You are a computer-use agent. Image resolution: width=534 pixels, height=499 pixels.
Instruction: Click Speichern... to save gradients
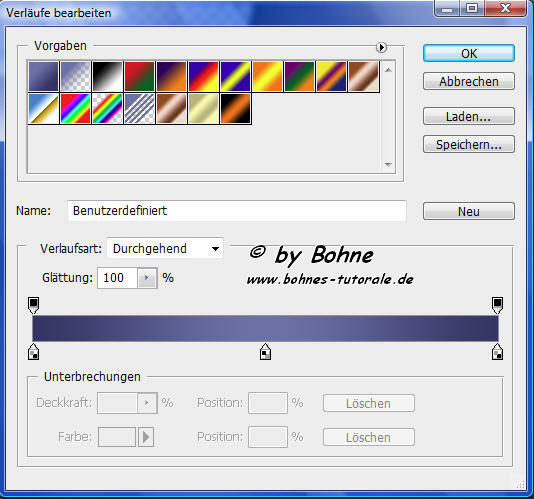pos(469,144)
